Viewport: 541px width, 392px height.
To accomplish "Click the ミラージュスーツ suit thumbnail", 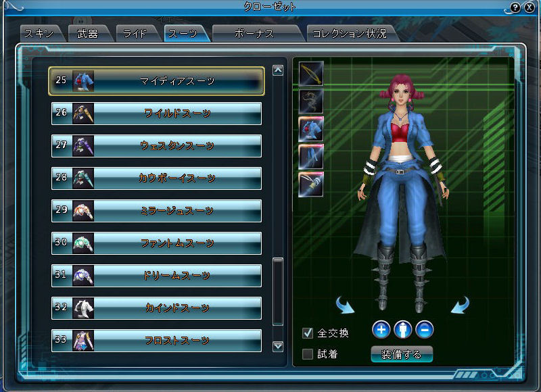I will click(83, 211).
